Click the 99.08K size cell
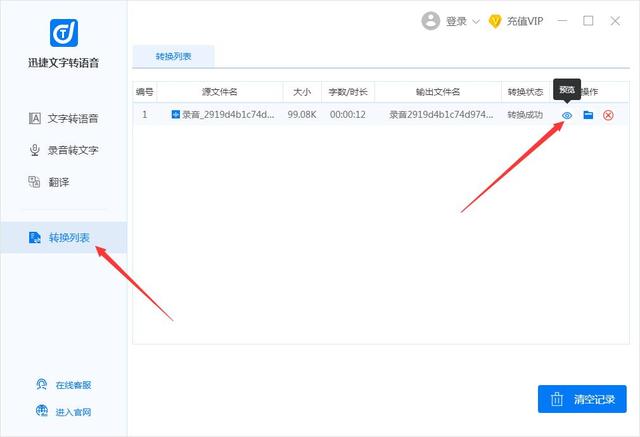This screenshot has height=437, width=640. (302, 115)
